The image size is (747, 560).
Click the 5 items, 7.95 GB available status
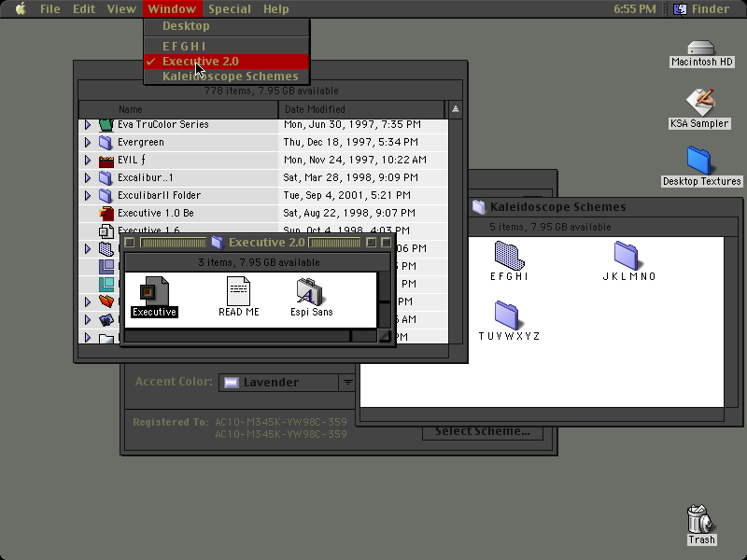point(550,227)
